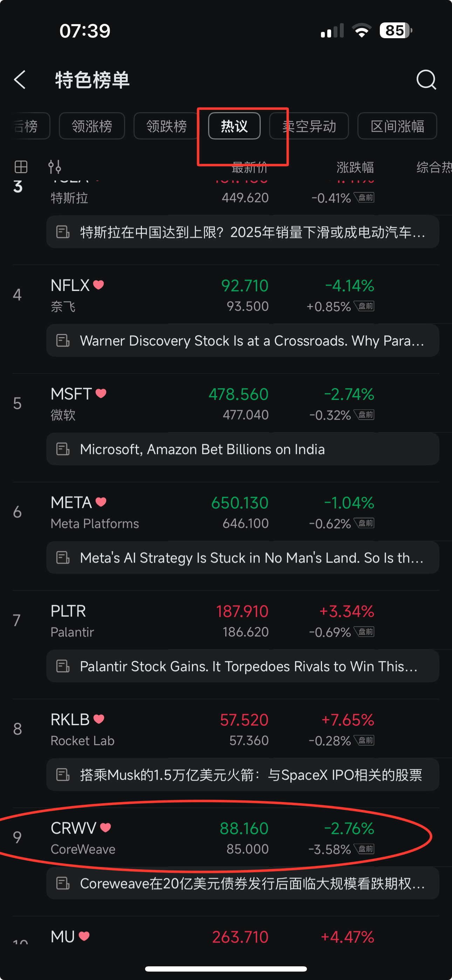452x980 pixels.
Task: Open news icon on Tesla headline
Action: 63,232
